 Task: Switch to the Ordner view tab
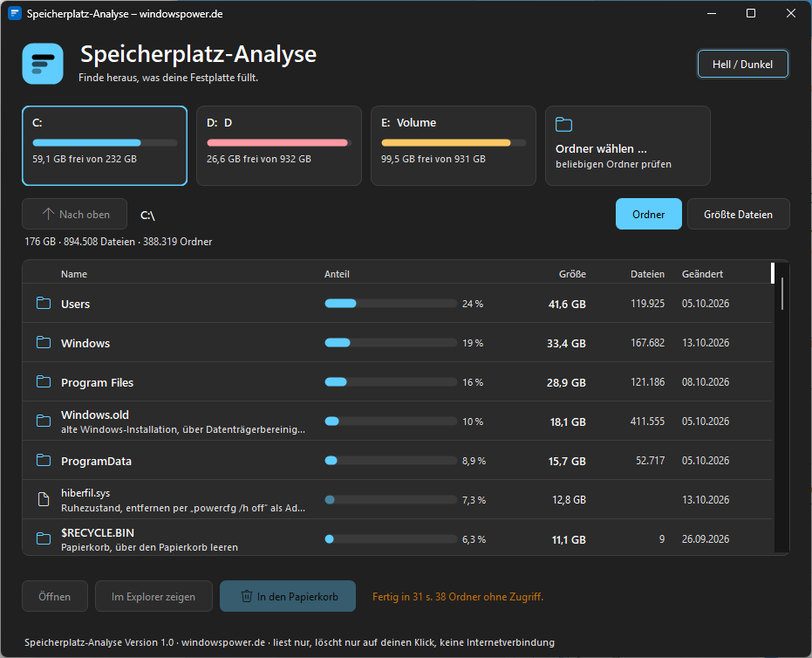pos(648,214)
